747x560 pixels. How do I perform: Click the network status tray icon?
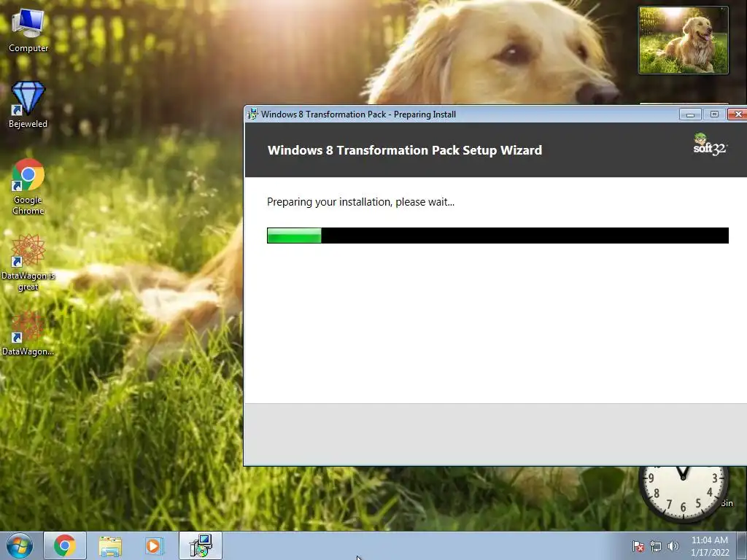click(x=656, y=546)
